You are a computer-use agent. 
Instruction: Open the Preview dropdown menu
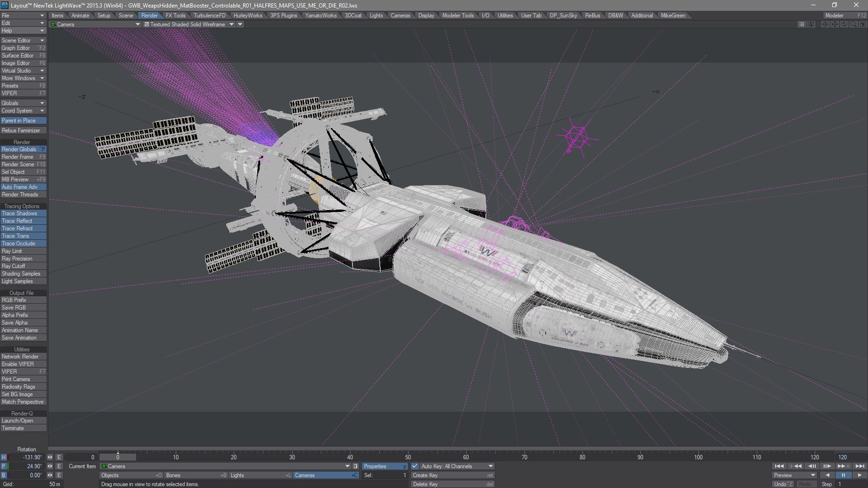point(794,475)
